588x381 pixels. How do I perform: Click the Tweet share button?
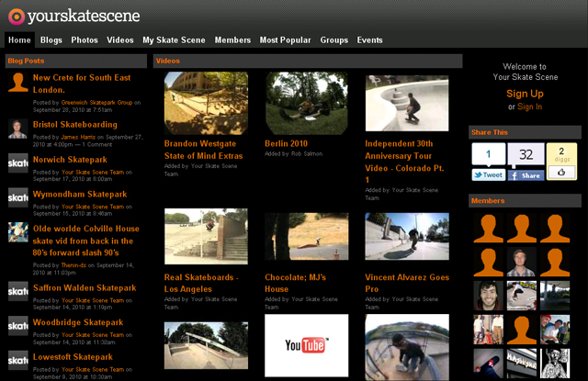coord(488,174)
